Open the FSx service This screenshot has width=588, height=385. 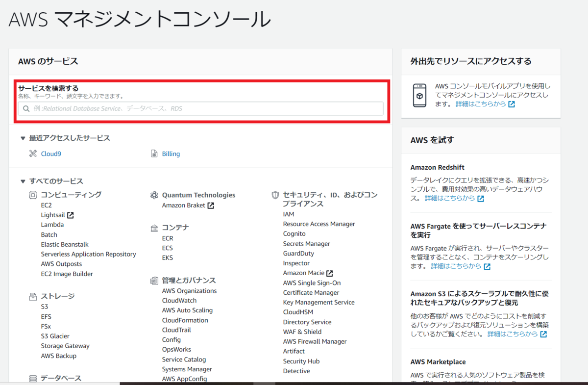[46, 326]
